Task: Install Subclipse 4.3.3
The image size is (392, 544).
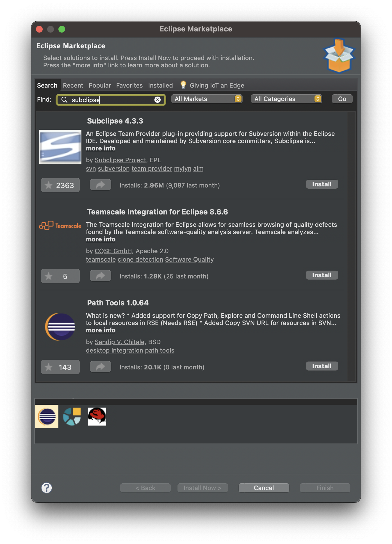Action: [322, 184]
